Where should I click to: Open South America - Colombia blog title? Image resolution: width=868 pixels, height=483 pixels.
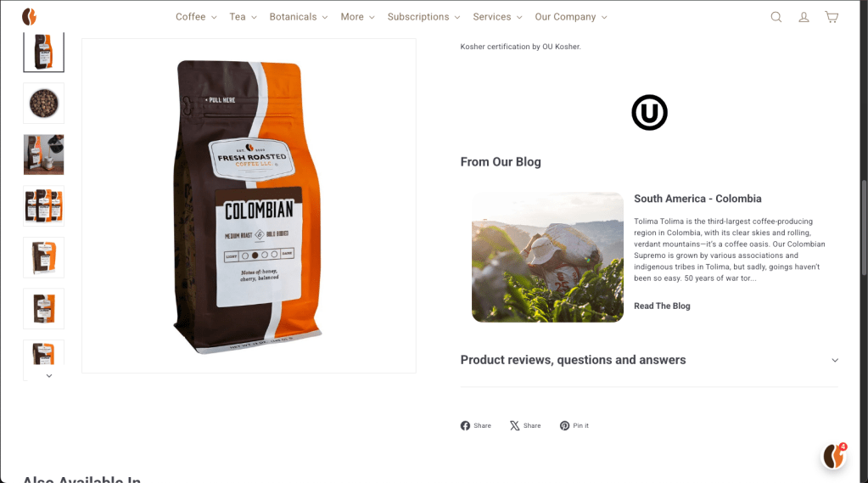click(x=697, y=199)
